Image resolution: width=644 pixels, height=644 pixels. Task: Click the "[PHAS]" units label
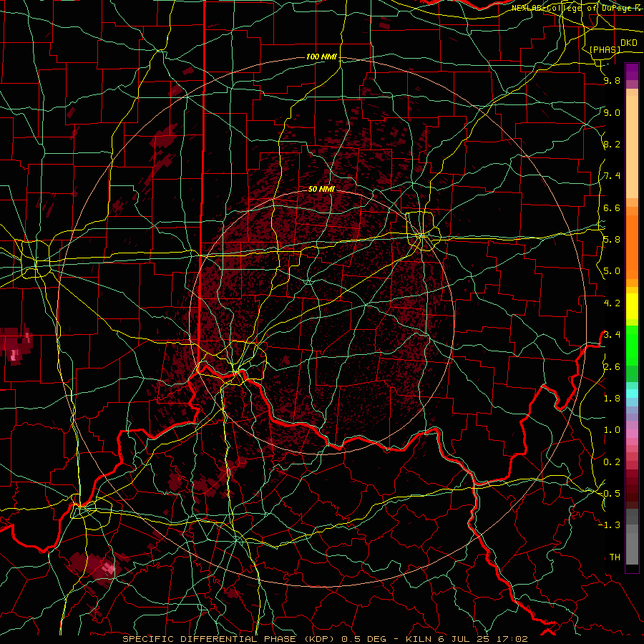coord(605,49)
